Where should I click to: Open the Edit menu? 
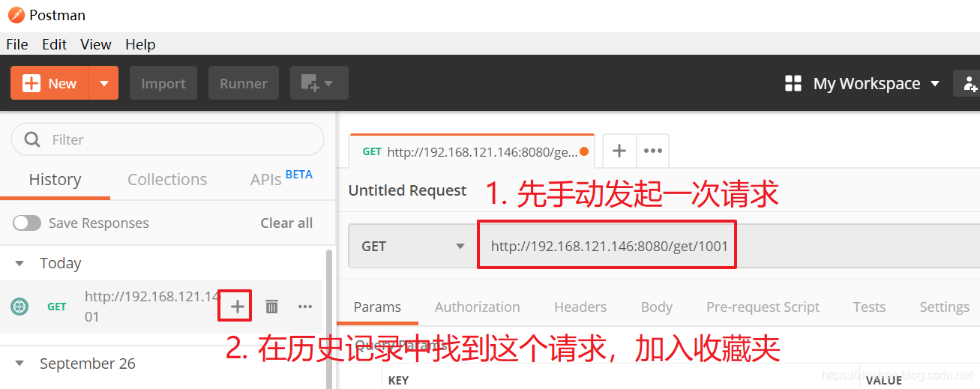[54, 44]
